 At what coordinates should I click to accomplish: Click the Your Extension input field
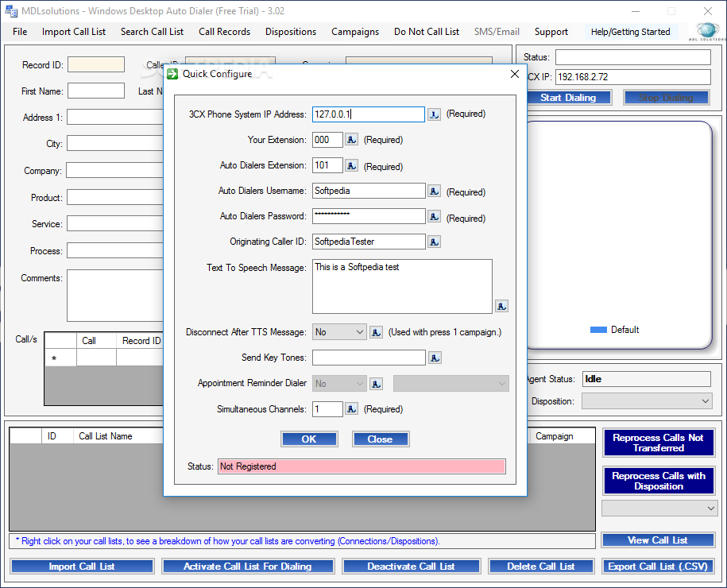point(328,140)
